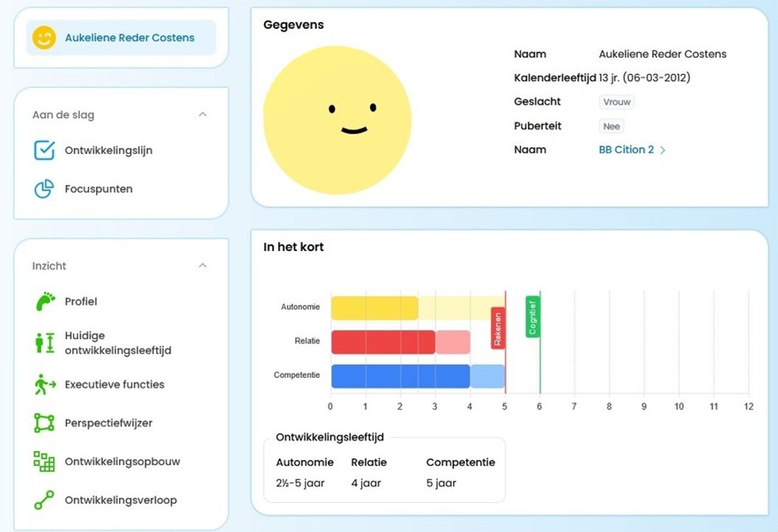The image size is (778, 532).
Task: Click the Huidige ontwikkelingsleeftijd height icon
Action: [x=44, y=343]
